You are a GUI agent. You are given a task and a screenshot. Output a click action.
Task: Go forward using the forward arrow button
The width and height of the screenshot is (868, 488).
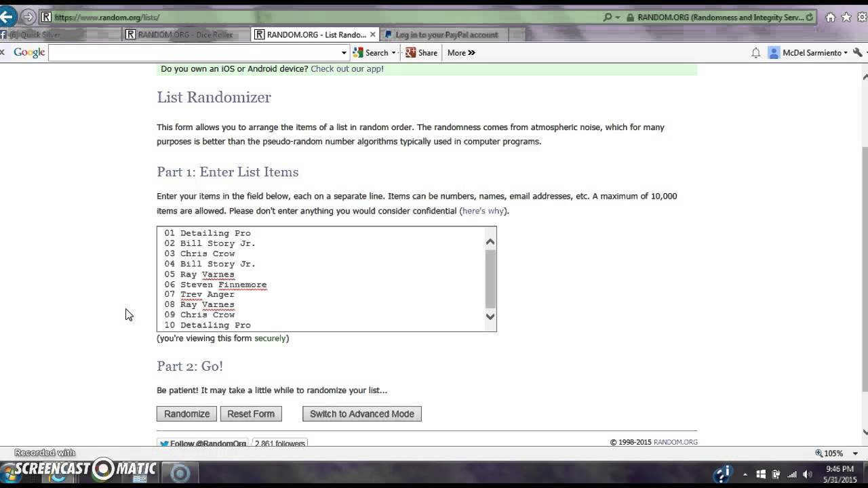point(28,17)
